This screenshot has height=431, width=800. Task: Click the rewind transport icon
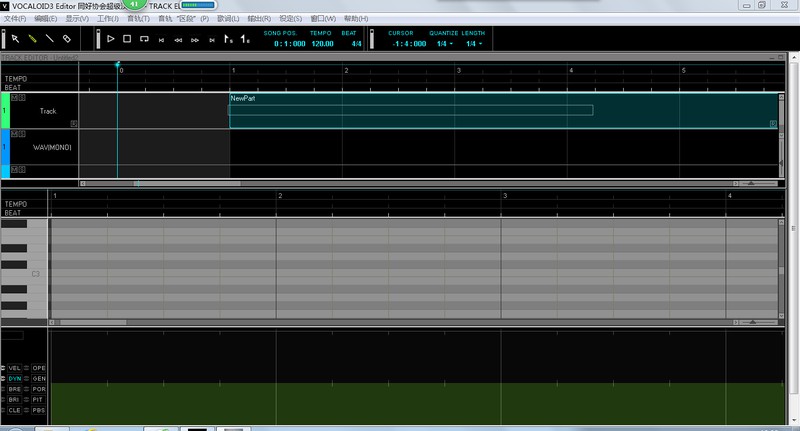click(x=178, y=40)
